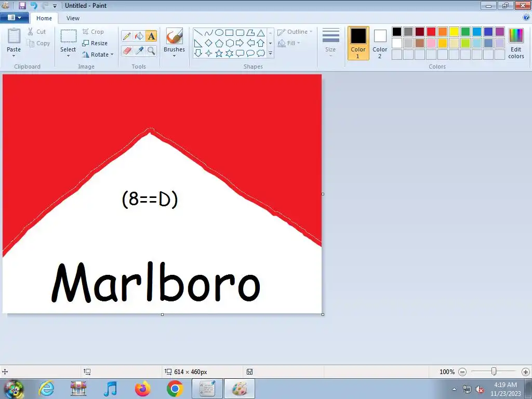Open the Windows Start button
This screenshot has width=532, height=399.
(14, 389)
